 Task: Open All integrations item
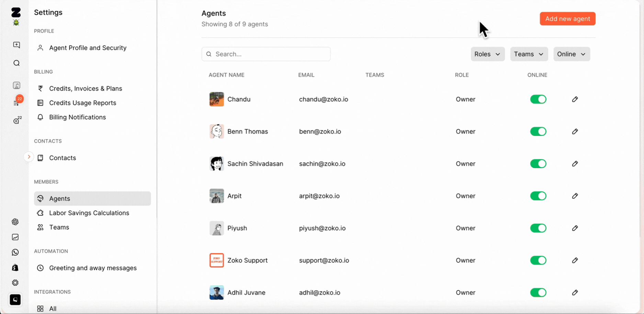coord(92,309)
